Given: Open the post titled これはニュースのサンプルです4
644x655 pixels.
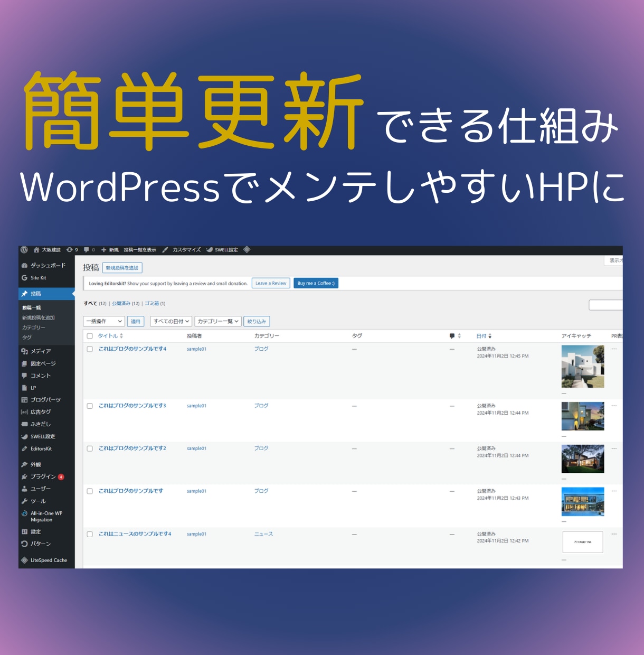Looking at the screenshot, I should tap(135, 534).
